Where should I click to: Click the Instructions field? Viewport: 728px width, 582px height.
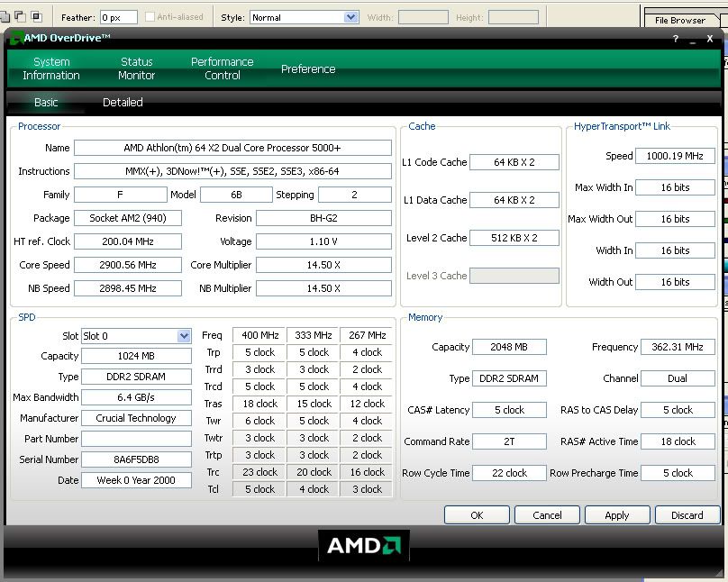click(232, 171)
